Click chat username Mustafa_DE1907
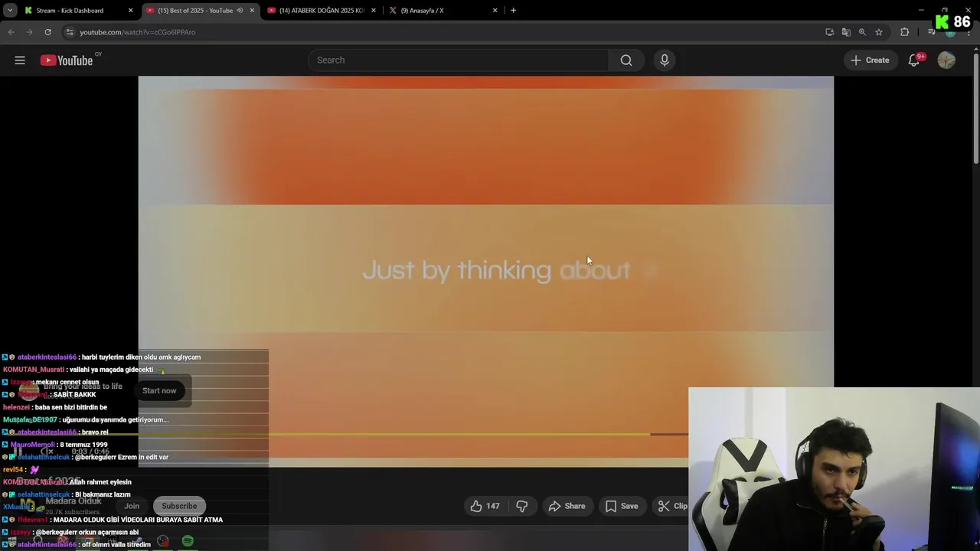 30,419
